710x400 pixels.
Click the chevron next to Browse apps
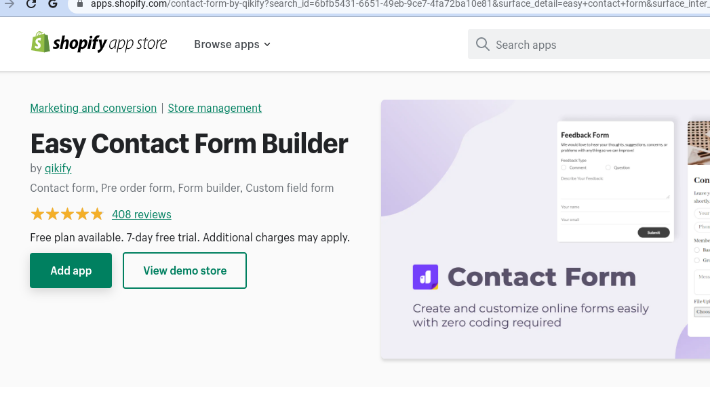(267, 44)
